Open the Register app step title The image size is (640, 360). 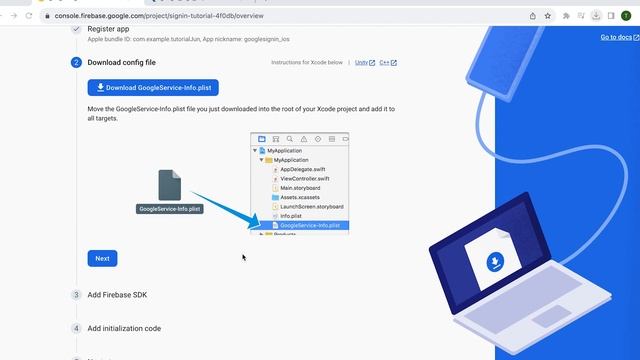click(108, 29)
